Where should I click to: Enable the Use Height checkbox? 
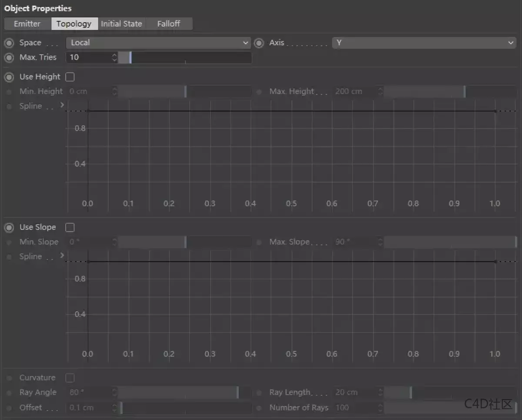70,77
